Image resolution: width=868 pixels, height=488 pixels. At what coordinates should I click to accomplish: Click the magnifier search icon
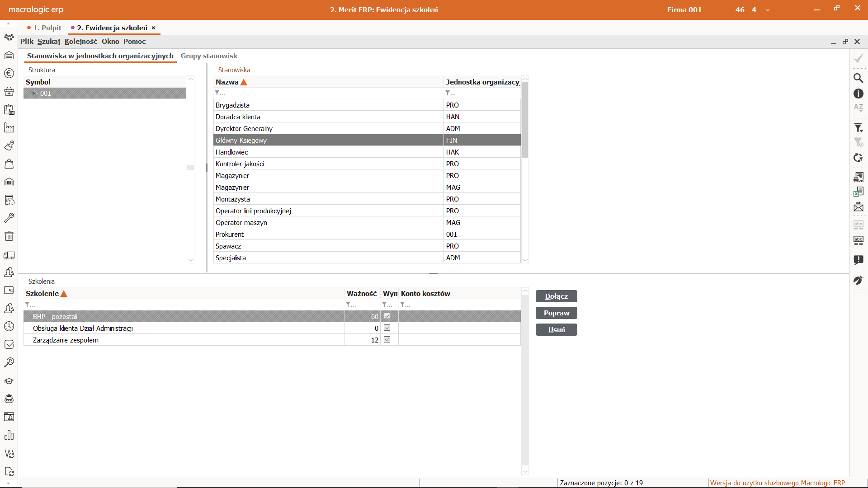click(858, 78)
